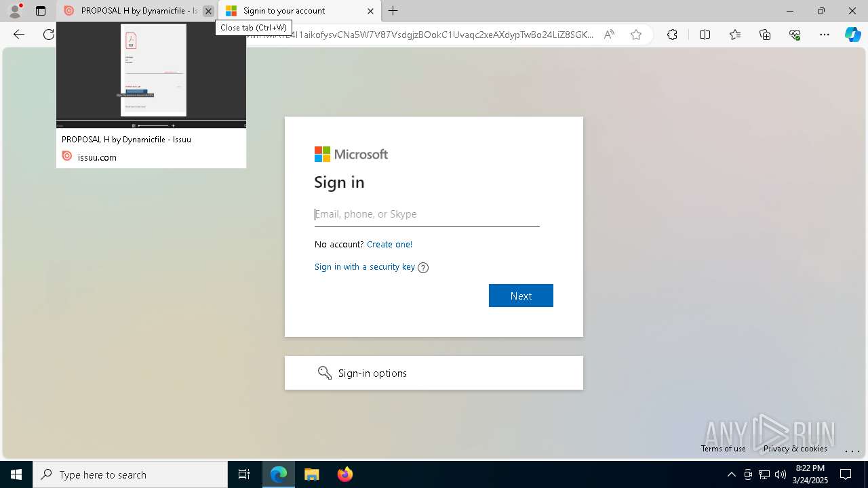Click the browser back arrow
The image size is (868, 488).
pos(19,35)
